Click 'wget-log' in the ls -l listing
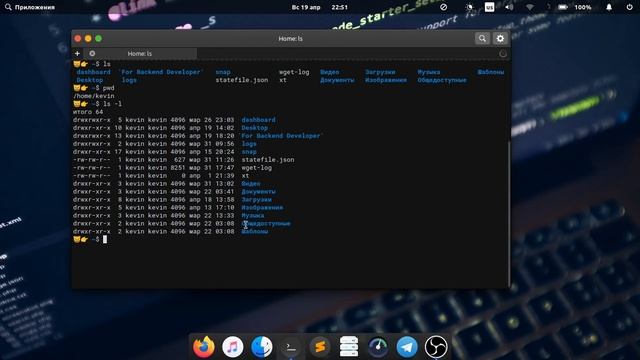This screenshot has width=640, height=360. 256,168
